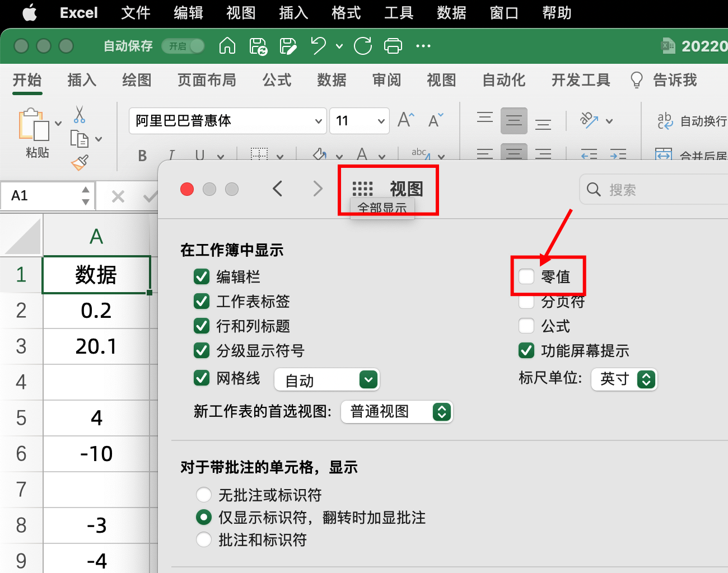Screen dimensions: 728x573
Task: Click the search magnifier in preferences
Action: (594, 190)
